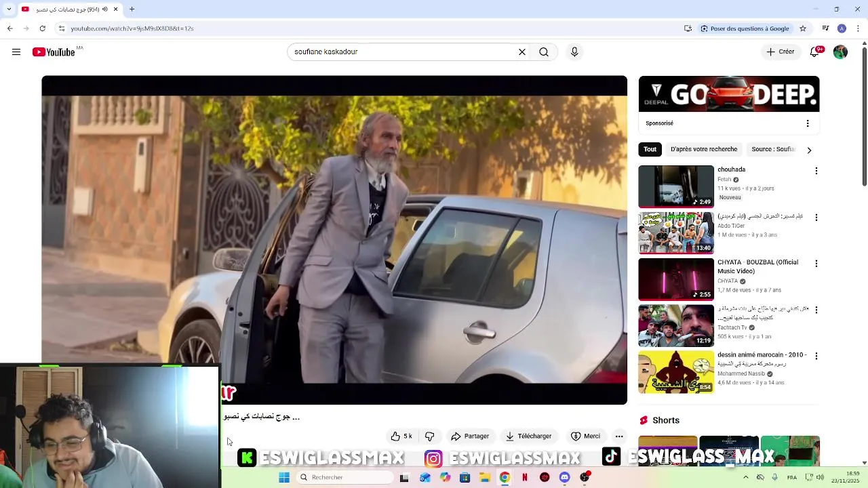Open the YouTube hamburger guide menu
The image size is (868, 488).
(16, 52)
